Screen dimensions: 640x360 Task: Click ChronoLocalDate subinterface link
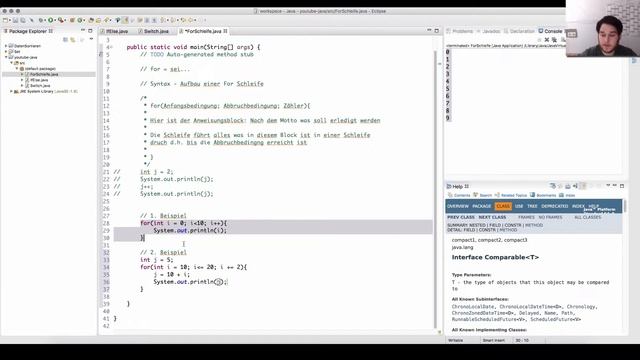(x=473, y=307)
